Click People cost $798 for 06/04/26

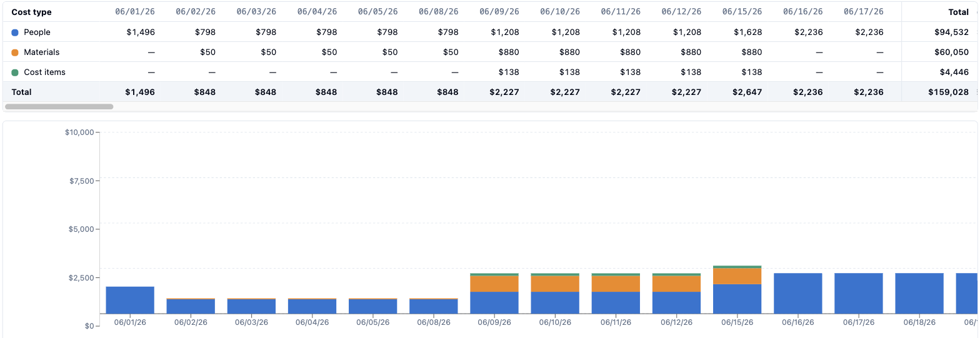pyautogui.click(x=326, y=32)
